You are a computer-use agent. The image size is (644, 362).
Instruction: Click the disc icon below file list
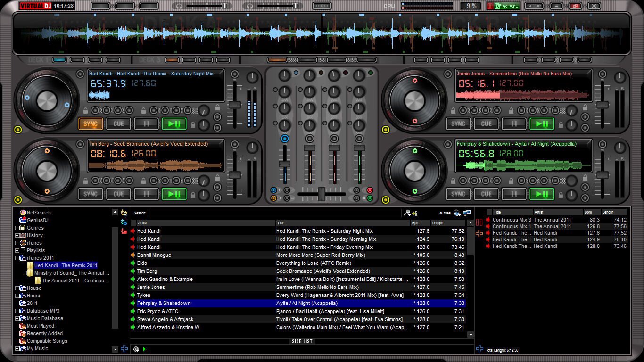pyautogui.click(x=136, y=349)
